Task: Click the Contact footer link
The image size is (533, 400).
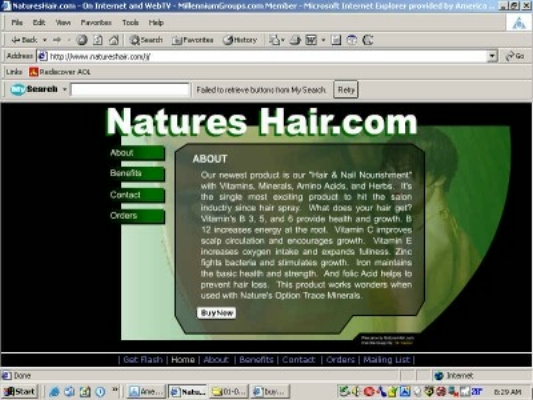Action: pyautogui.click(x=299, y=360)
